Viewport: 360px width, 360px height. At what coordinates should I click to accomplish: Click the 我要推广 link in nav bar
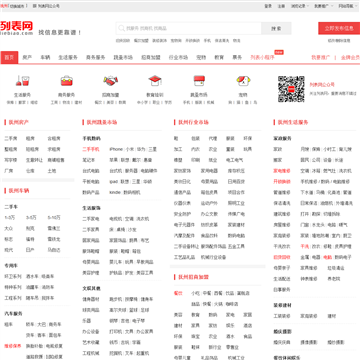(321, 57)
